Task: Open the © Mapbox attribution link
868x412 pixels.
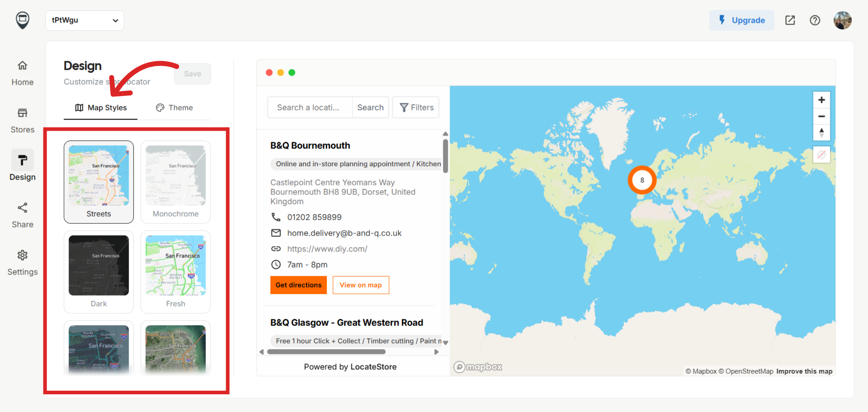Action: tap(701, 371)
